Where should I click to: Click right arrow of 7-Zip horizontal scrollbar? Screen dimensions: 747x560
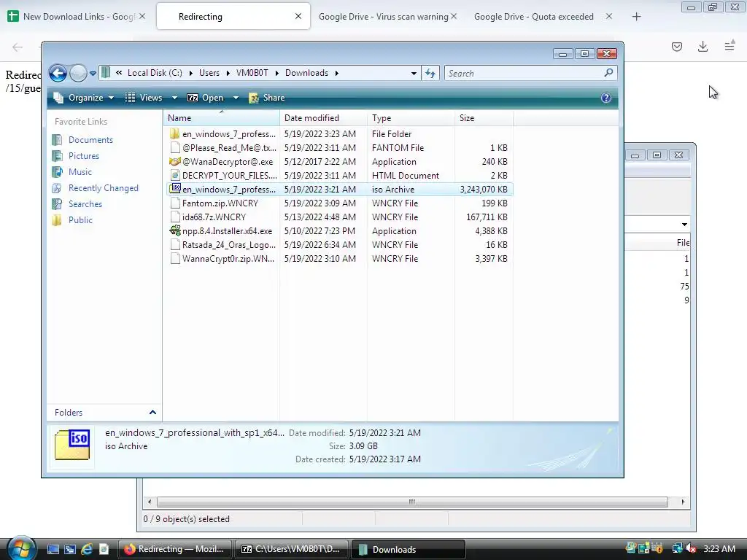coord(683,502)
